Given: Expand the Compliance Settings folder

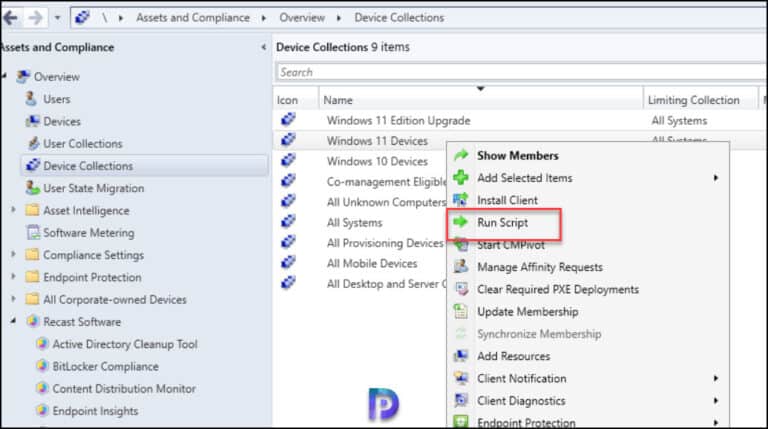Looking at the screenshot, I should pos(13,255).
